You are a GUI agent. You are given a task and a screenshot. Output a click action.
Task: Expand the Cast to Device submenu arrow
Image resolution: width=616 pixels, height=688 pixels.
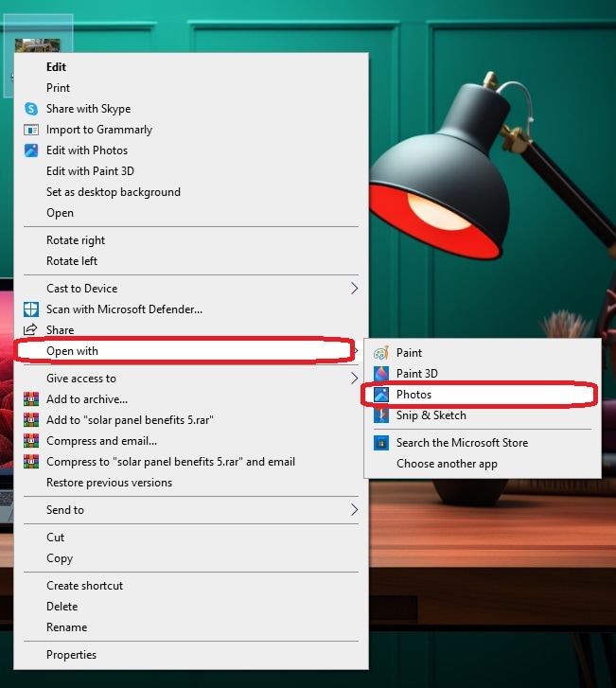point(354,289)
